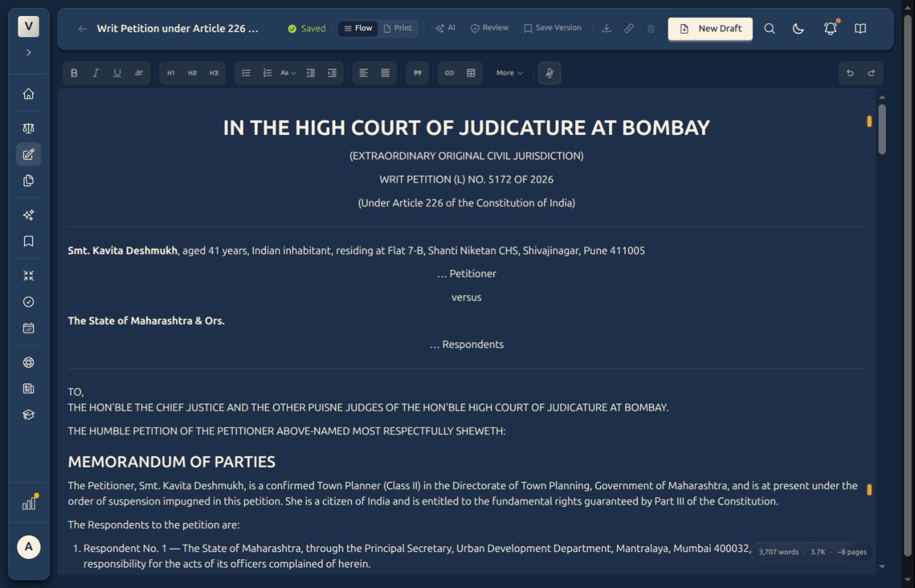Click the undo arrow

pos(850,73)
